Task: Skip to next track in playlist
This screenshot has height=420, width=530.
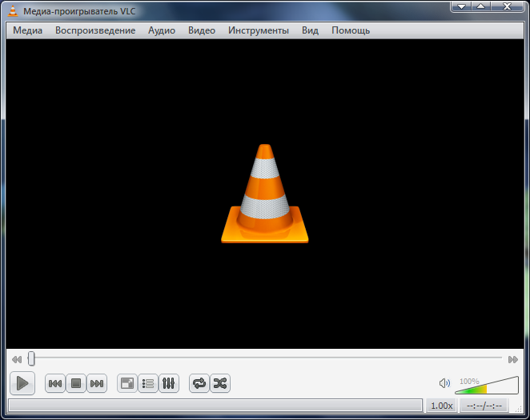Action: (x=97, y=383)
